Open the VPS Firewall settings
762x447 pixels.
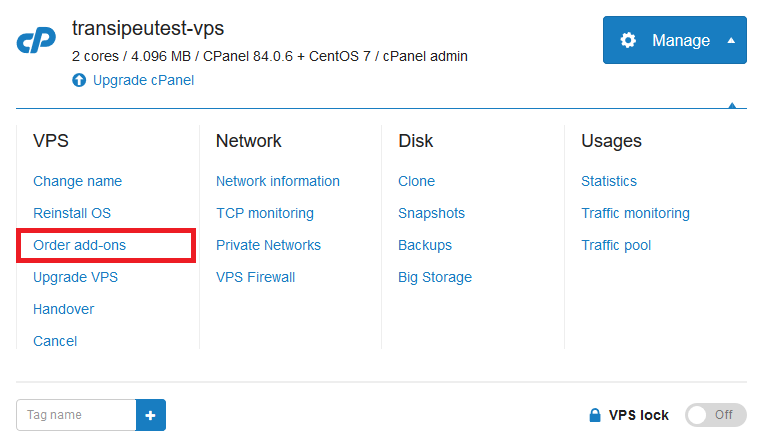click(256, 277)
